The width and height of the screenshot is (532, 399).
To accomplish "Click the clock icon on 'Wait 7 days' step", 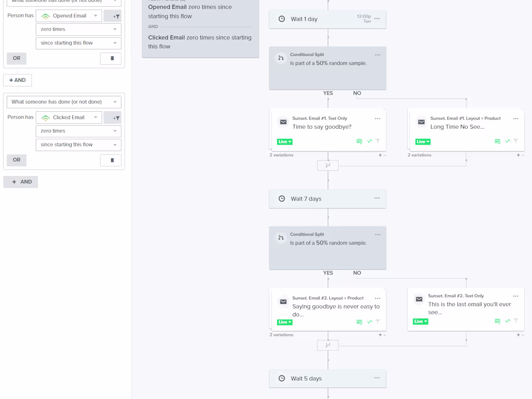I will click(281, 198).
